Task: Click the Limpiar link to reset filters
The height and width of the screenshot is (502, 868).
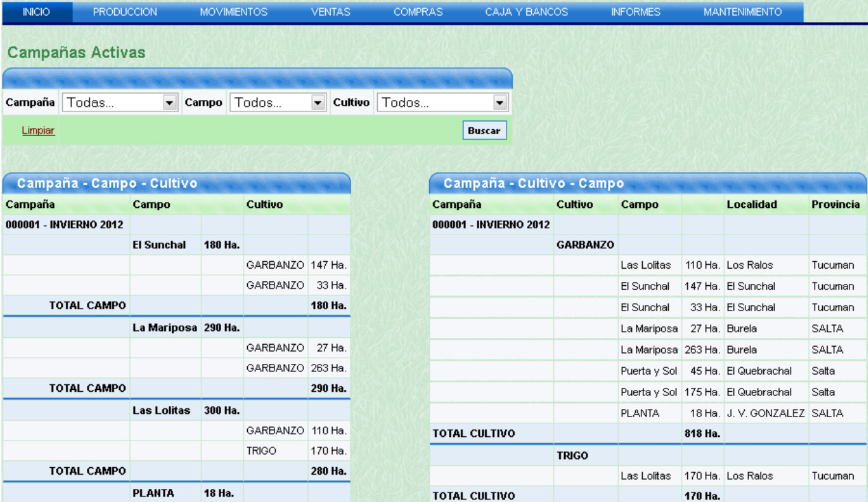Action: tap(38, 131)
